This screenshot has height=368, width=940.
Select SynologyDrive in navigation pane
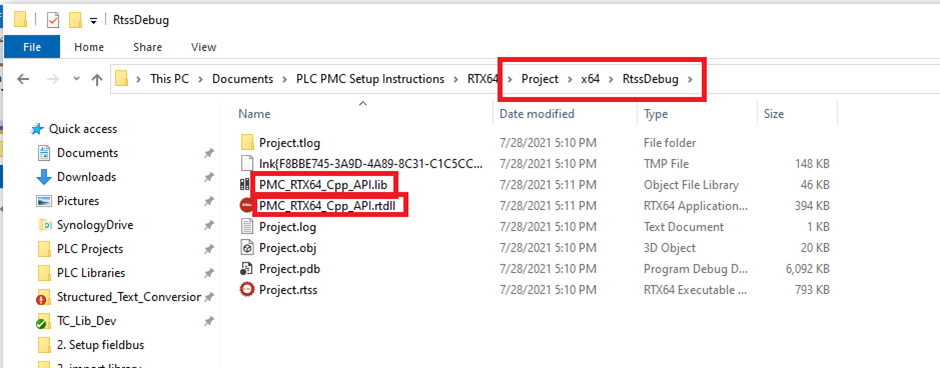tap(95, 225)
